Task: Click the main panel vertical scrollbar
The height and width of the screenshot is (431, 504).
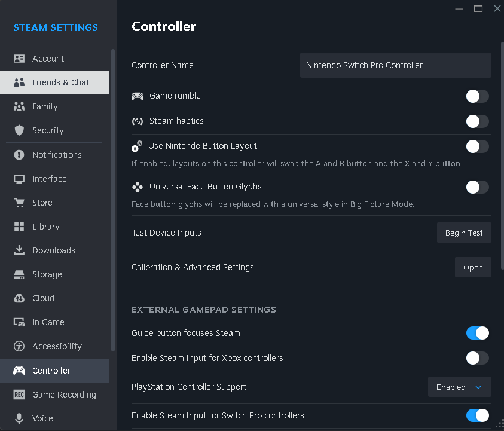Action: [x=502, y=156]
